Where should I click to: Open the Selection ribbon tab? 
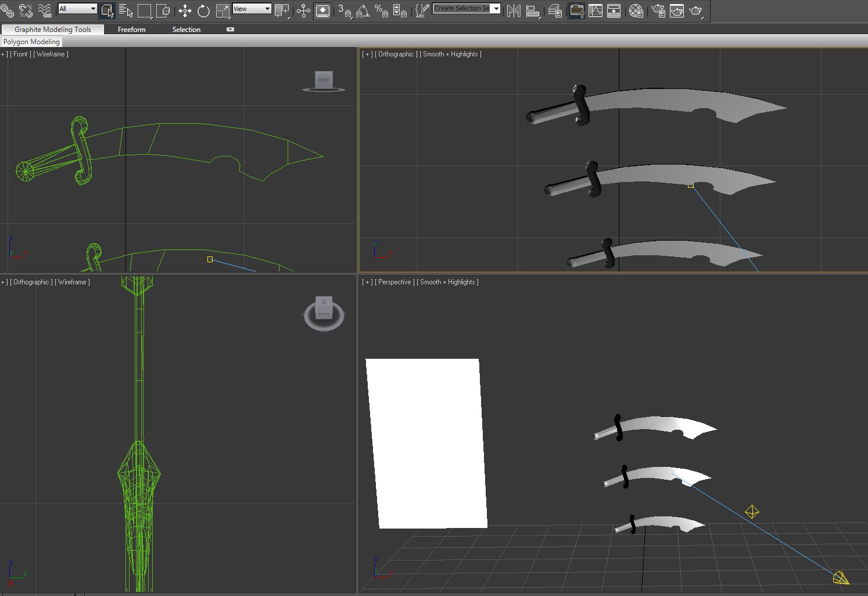pyautogui.click(x=186, y=30)
